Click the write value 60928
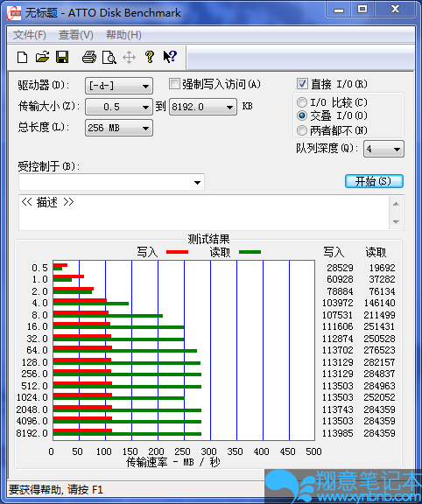The height and width of the screenshot is (504, 422). pos(340,279)
